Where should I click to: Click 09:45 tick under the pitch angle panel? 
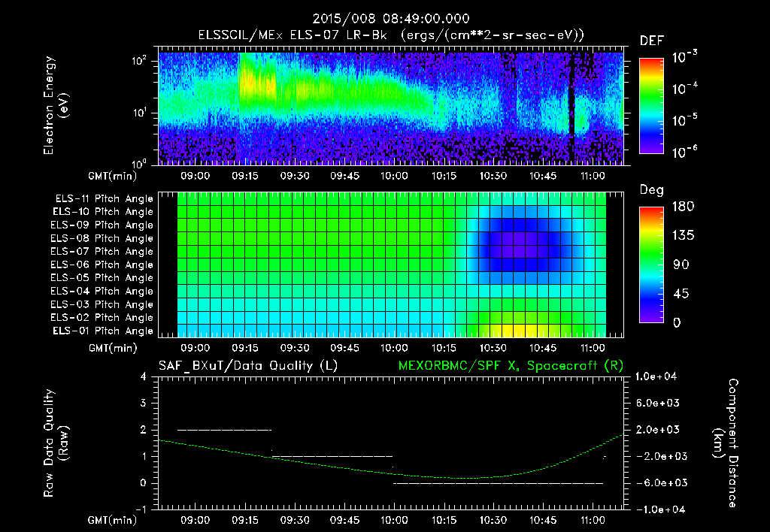click(x=344, y=348)
